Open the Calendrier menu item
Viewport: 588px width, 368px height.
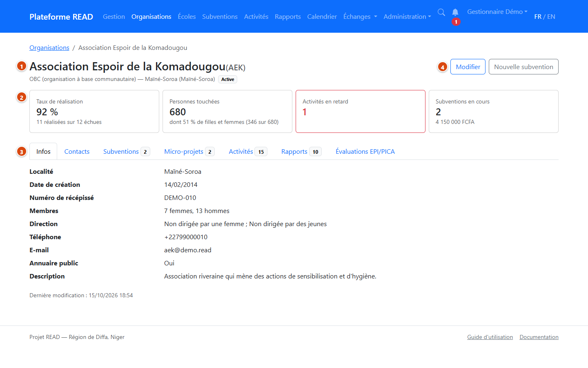click(322, 16)
